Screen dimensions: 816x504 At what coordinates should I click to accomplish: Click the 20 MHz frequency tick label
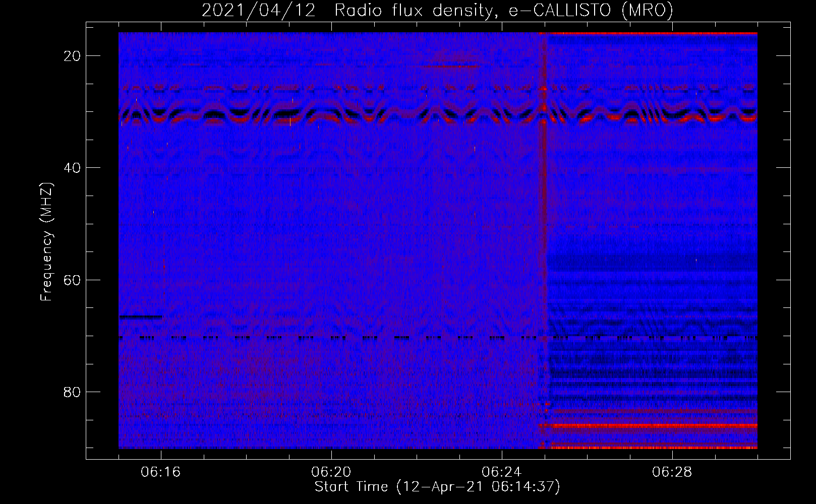(73, 56)
